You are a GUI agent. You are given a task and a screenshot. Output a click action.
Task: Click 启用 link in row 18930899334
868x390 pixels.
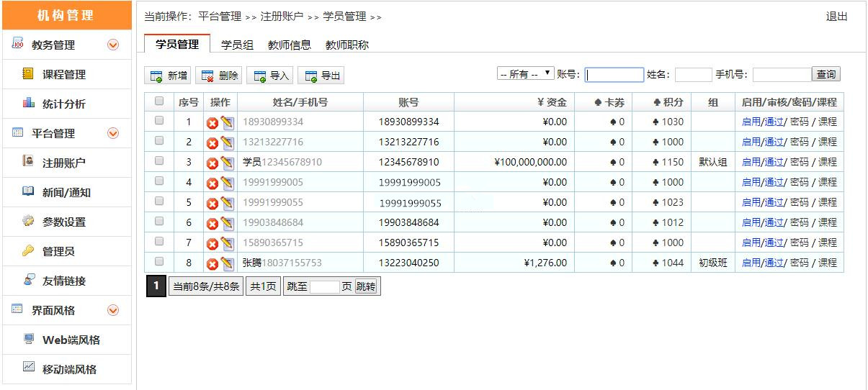click(x=751, y=122)
